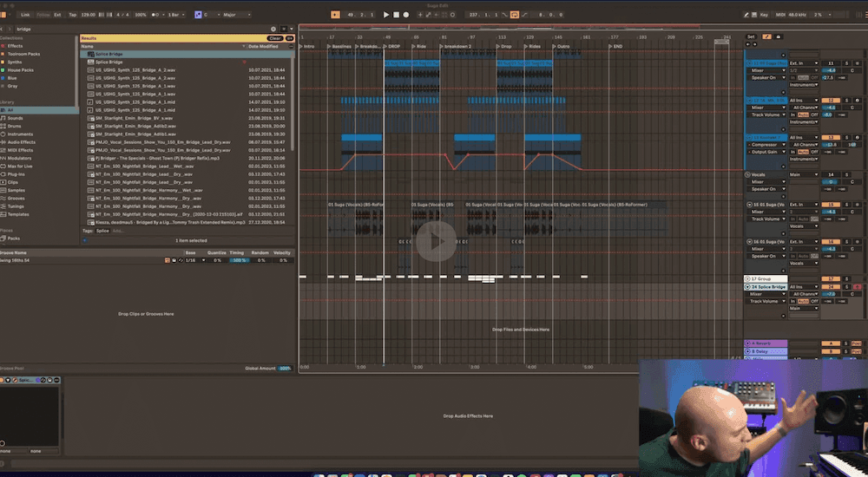Click the 129.00 tempo field

[88, 15]
